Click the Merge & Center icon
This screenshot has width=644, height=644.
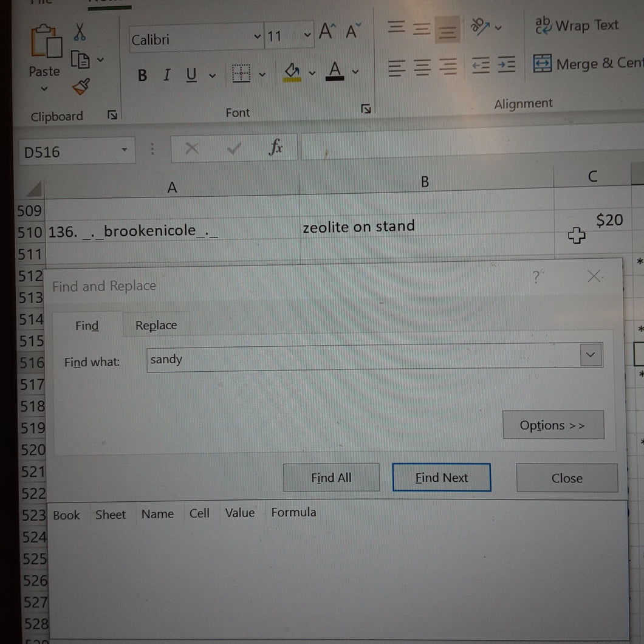[543, 63]
